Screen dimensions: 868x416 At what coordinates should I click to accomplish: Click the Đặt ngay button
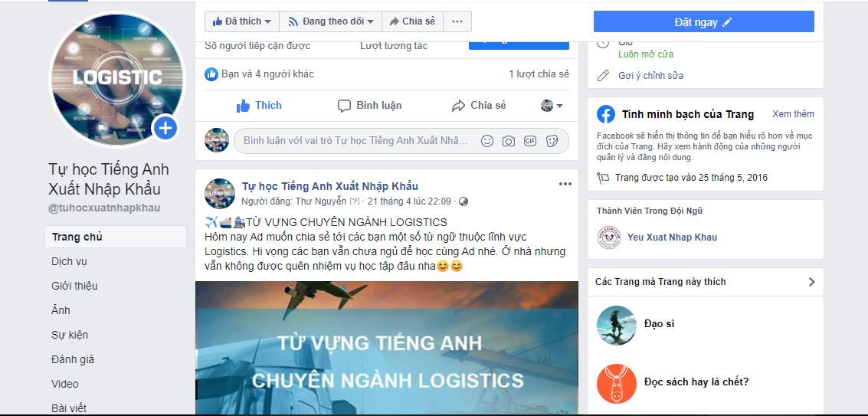point(703,21)
